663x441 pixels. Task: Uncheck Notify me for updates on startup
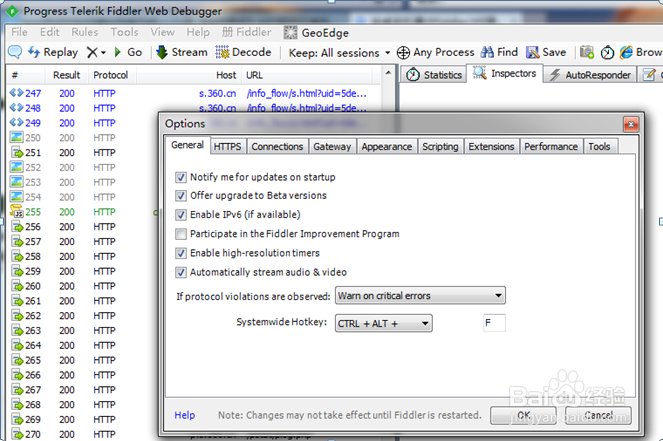(181, 177)
